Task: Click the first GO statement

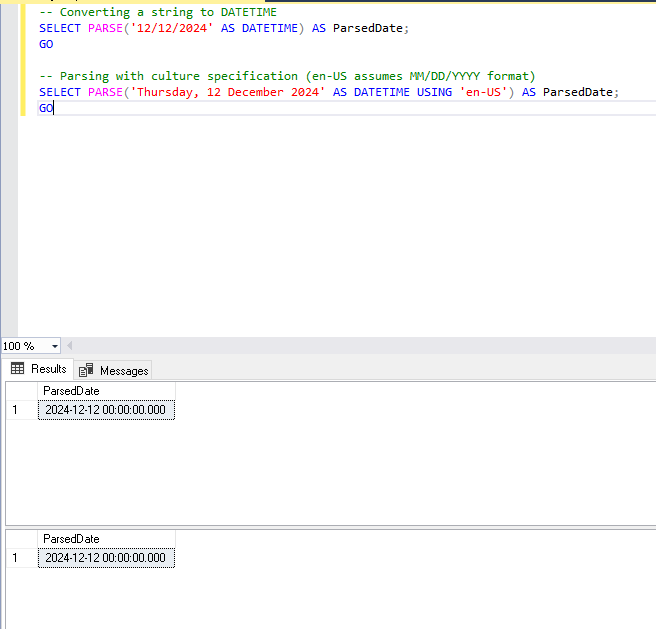Action: point(46,44)
